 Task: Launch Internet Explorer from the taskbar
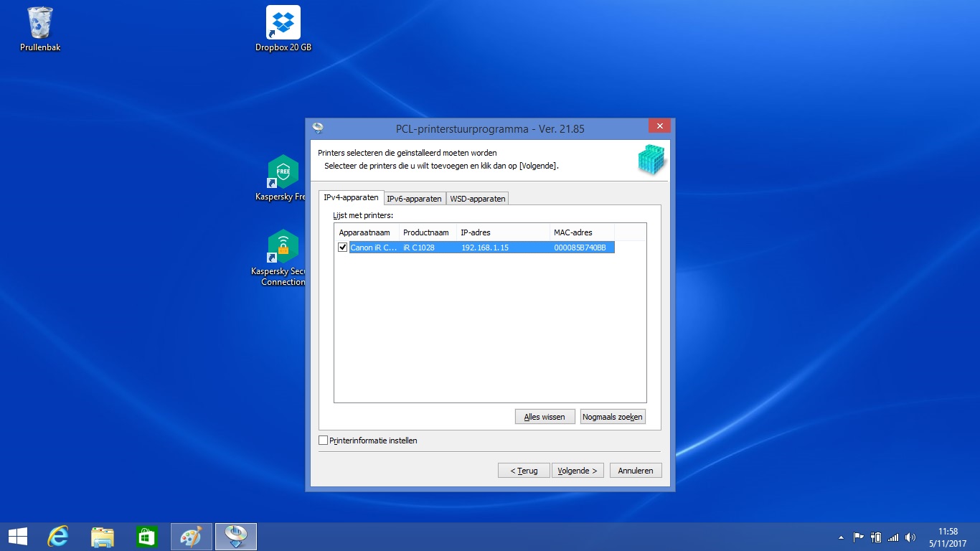pyautogui.click(x=58, y=537)
